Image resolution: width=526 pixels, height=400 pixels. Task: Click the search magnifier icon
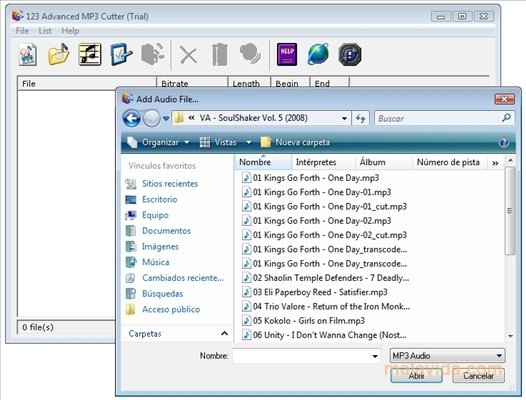pyautogui.click(x=506, y=118)
